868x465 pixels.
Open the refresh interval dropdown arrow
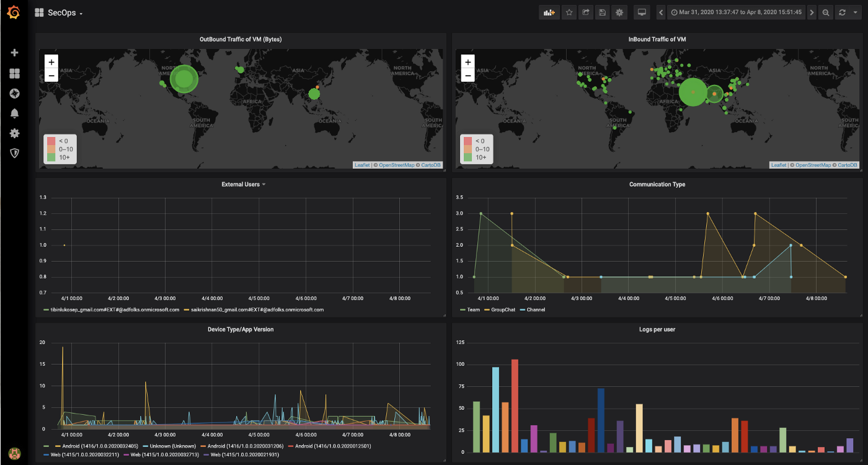pos(856,12)
